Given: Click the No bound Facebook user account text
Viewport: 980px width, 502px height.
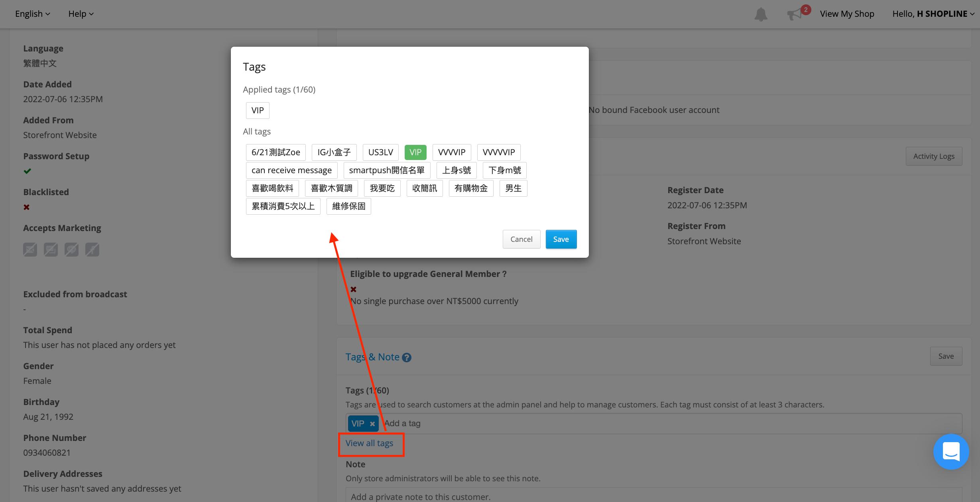Looking at the screenshot, I should (654, 110).
